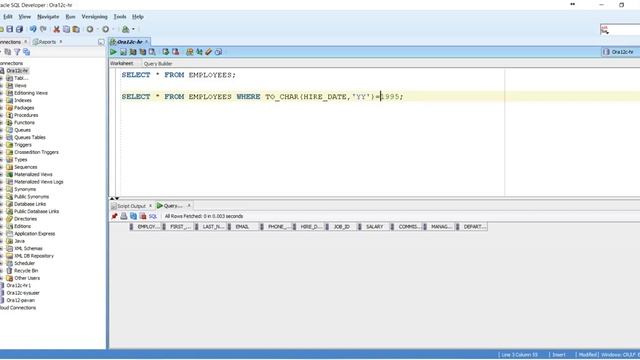Screen dimensions: 640x360
Task: Minimize the Connections panel with its corner button
Action: point(101,42)
